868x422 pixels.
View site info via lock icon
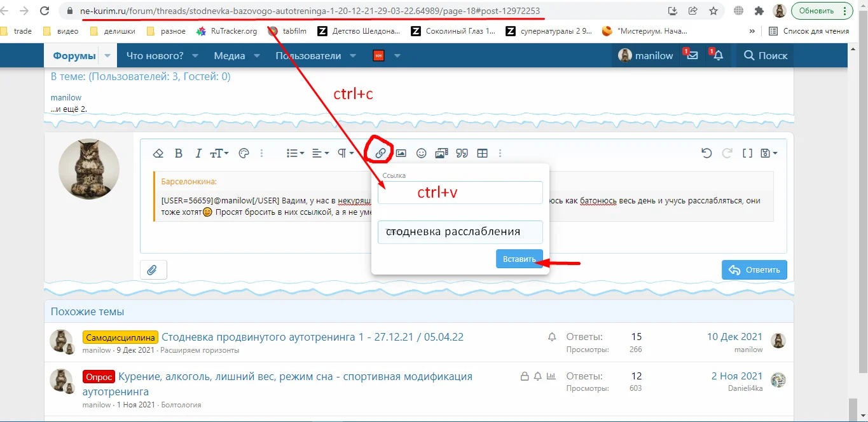70,11
